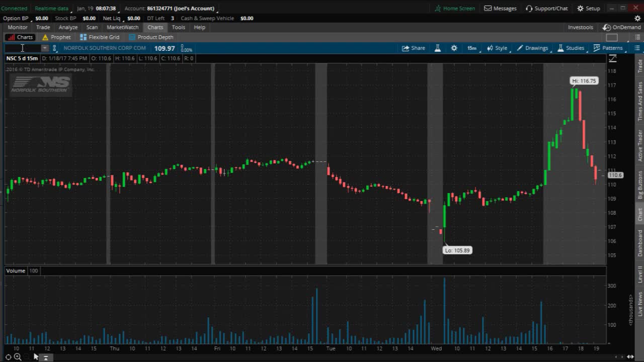Viewport: 644px width, 362px height.
Task: Toggle OnDemand mode
Action: (622, 27)
